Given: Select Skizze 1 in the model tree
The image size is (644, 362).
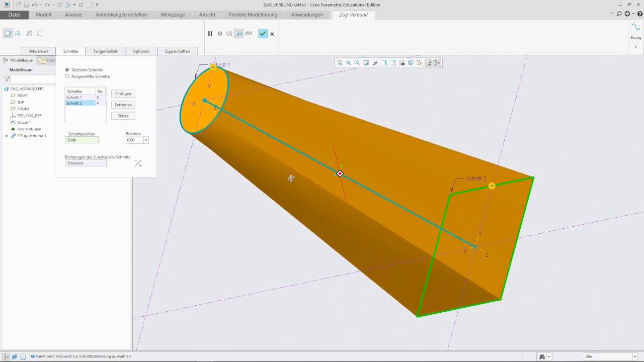Looking at the screenshot, I should (x=24, y=122).
